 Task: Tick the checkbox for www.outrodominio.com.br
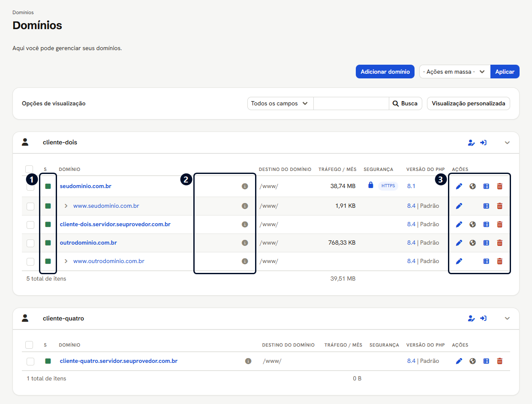(x=30, y=261)
